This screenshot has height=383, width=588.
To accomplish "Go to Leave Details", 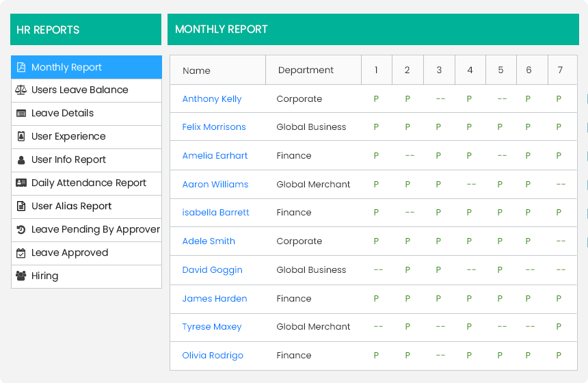I will pyautogui.click(x=86, y=114).
